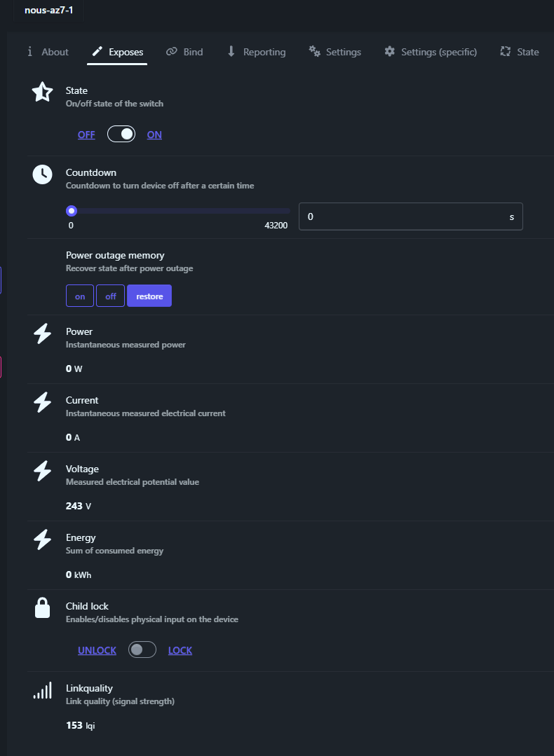Click the lightning bolt icon beside Power
This screenshot has height=756, width=554.
43,334
